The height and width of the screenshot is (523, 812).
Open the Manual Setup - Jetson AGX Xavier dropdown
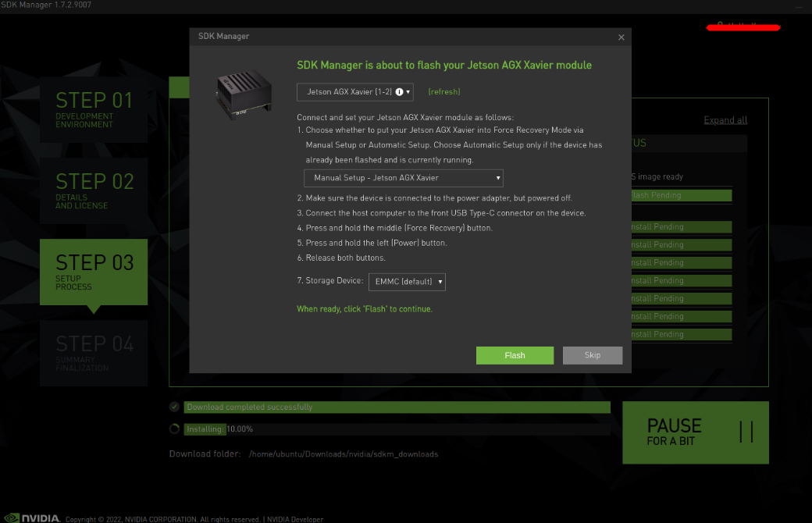(404, 178)
